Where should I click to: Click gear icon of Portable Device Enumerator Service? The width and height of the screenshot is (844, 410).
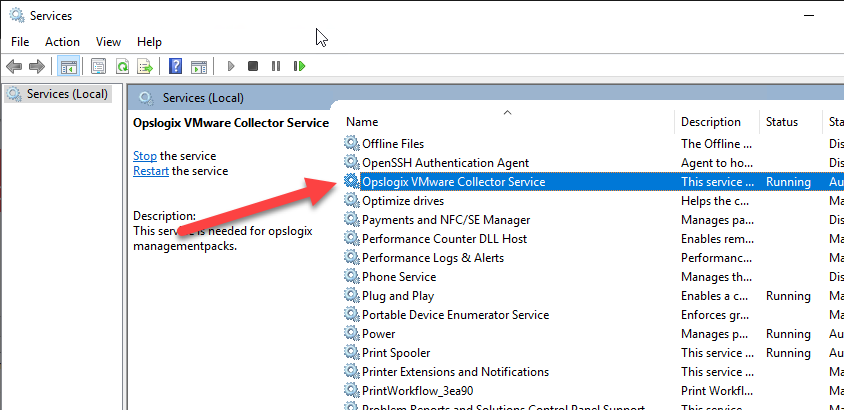(x=351, y=314)
